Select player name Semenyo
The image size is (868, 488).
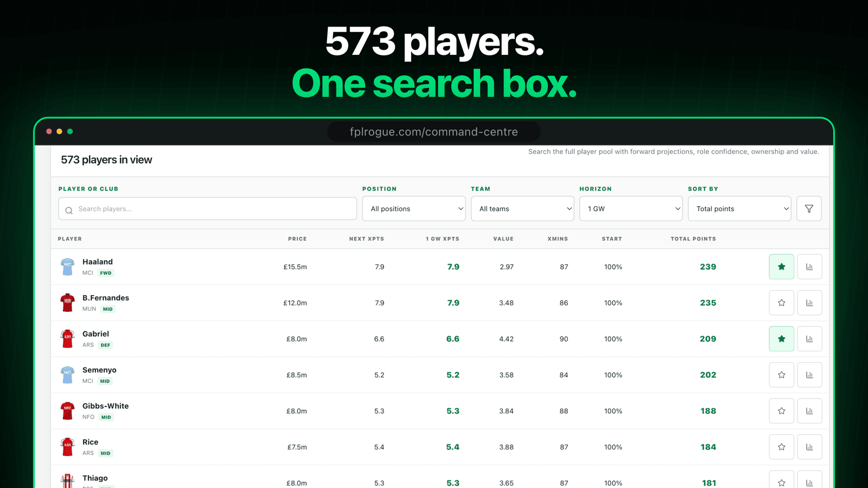(x=99, y=370)
